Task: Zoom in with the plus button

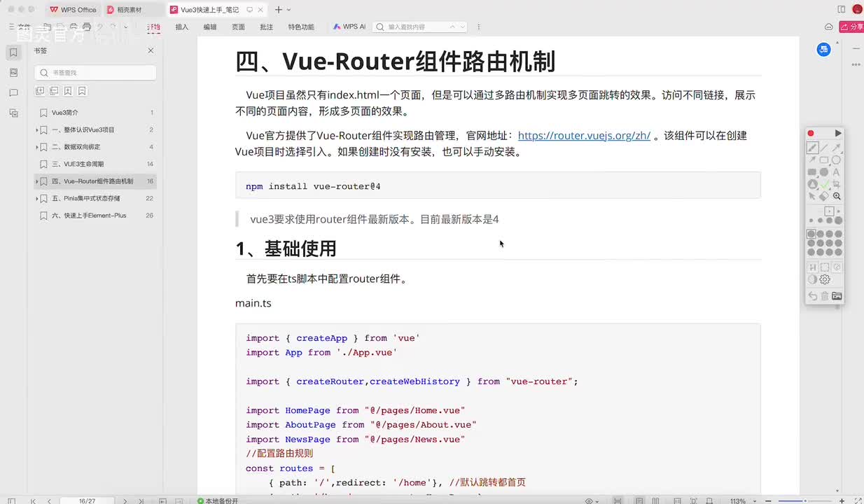Action: (x=842, y=501)
